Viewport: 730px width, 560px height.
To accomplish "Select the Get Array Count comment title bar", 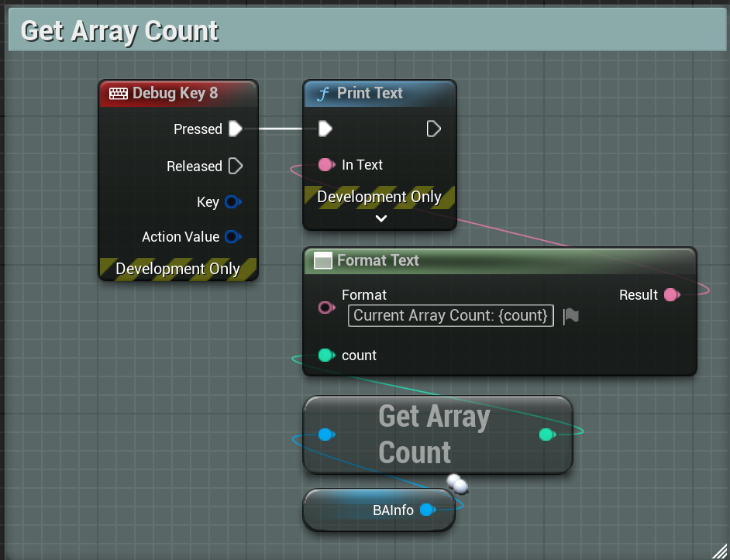I will (x=367, y=31).
